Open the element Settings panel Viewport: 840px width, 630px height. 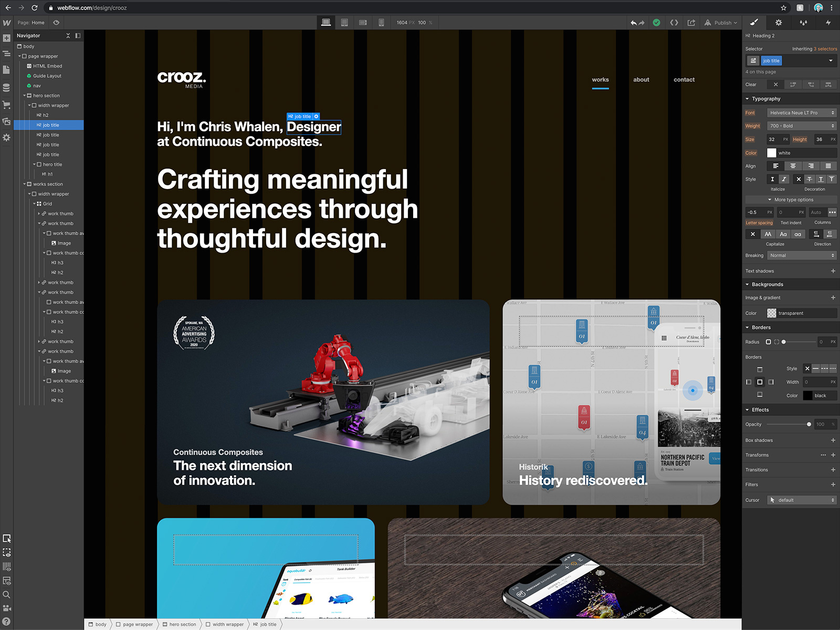779,23
